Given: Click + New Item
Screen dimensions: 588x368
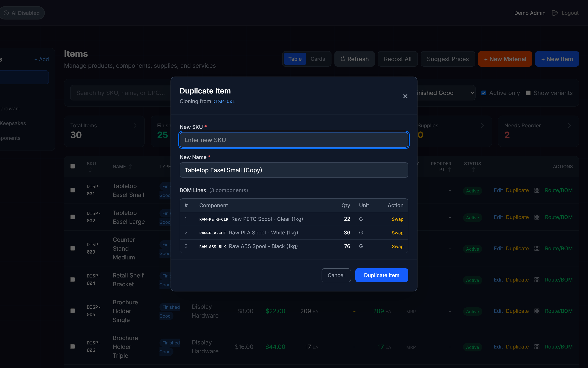Looking at the screenshot, I should pos(557,59).
